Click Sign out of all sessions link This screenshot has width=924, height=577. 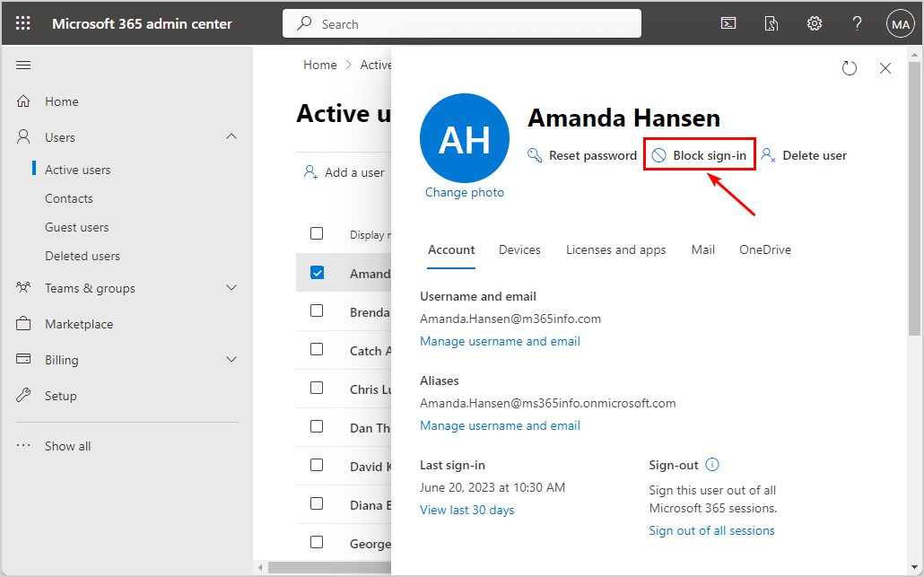[x=711, y=530]
